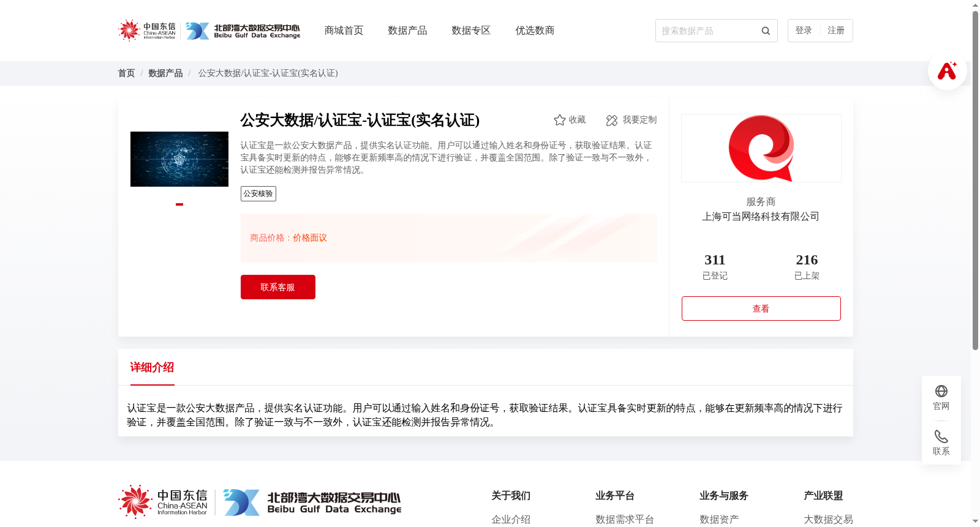Click the service provider red logo

point(761,148)
